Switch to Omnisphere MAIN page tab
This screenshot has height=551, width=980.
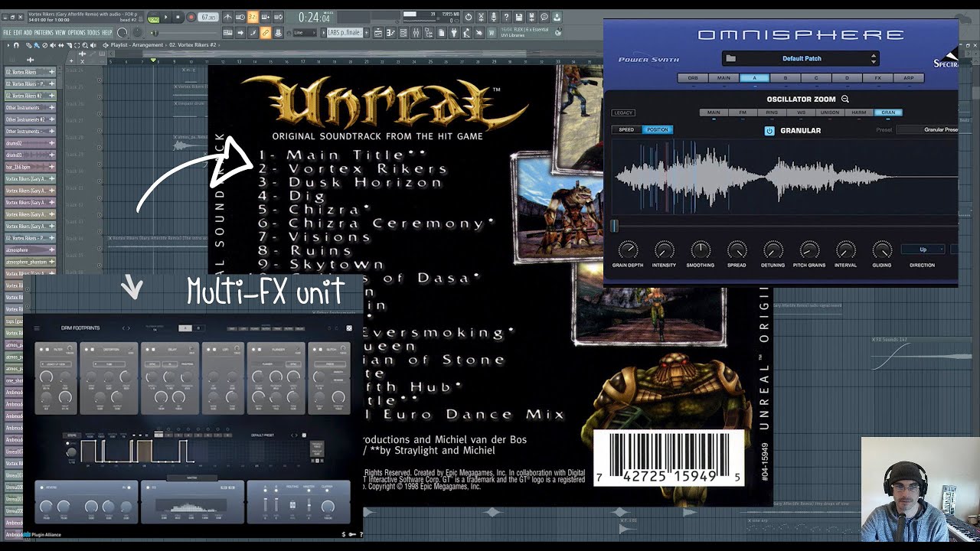click(x=724, y=78)
